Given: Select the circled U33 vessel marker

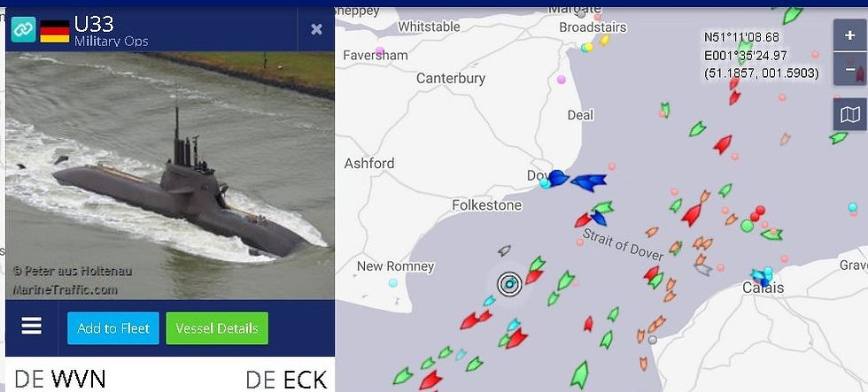Looking at the screenshot, I should coord(509,284).
